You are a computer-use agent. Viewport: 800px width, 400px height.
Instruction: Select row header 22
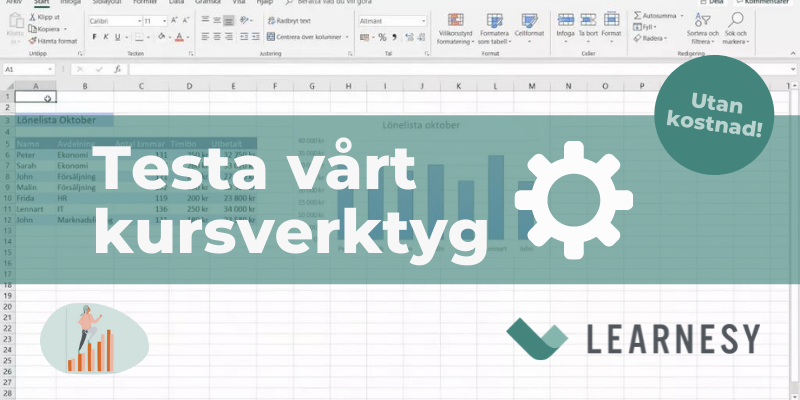point(7,328)
